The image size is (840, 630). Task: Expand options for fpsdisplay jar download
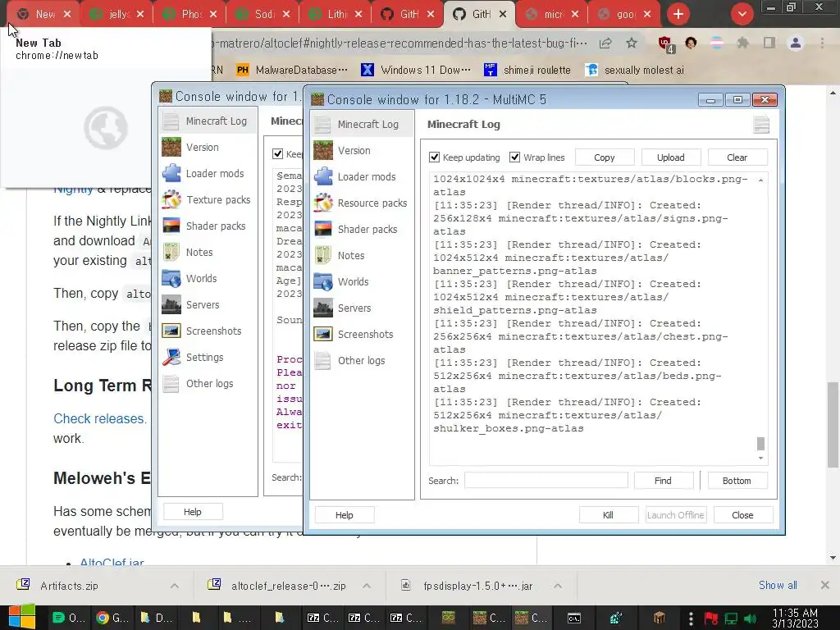[x=558, y=586]
